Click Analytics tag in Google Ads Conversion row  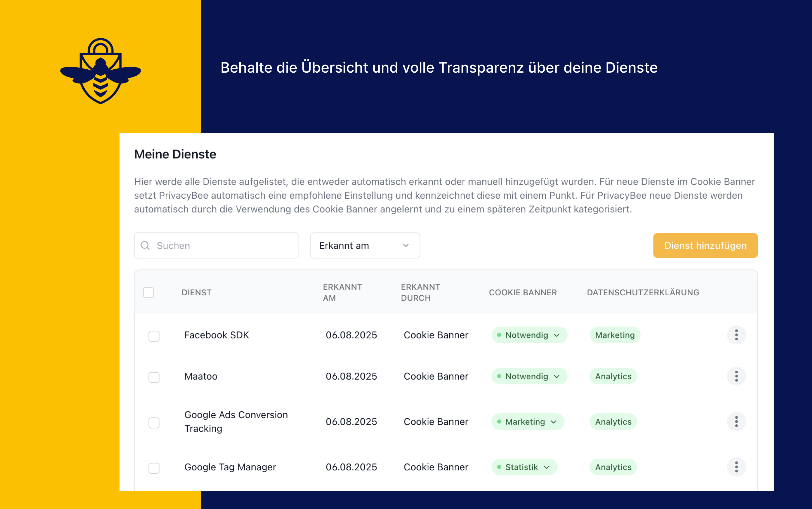click(x=613, y=421)
